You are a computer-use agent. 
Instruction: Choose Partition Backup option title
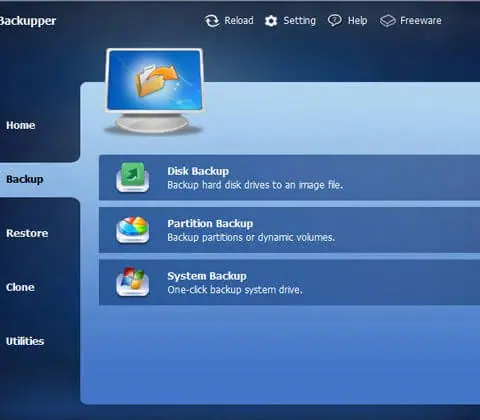pos(210,224)
